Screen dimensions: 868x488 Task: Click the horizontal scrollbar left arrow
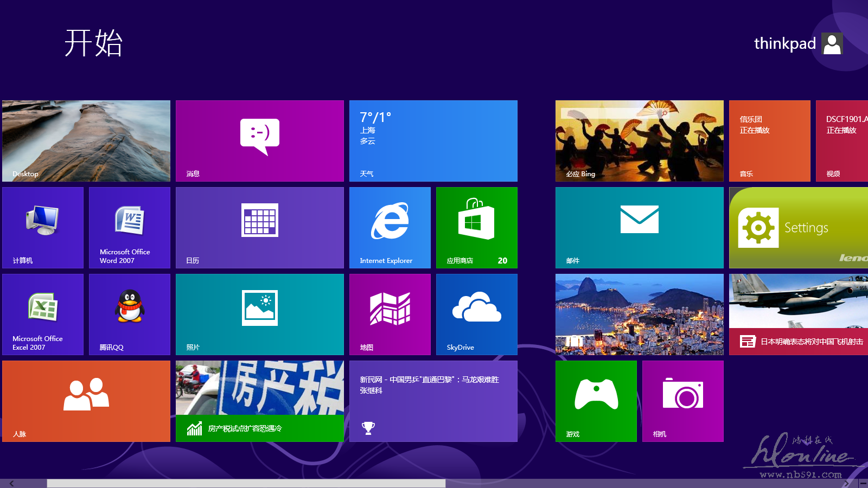click(11, 483)
